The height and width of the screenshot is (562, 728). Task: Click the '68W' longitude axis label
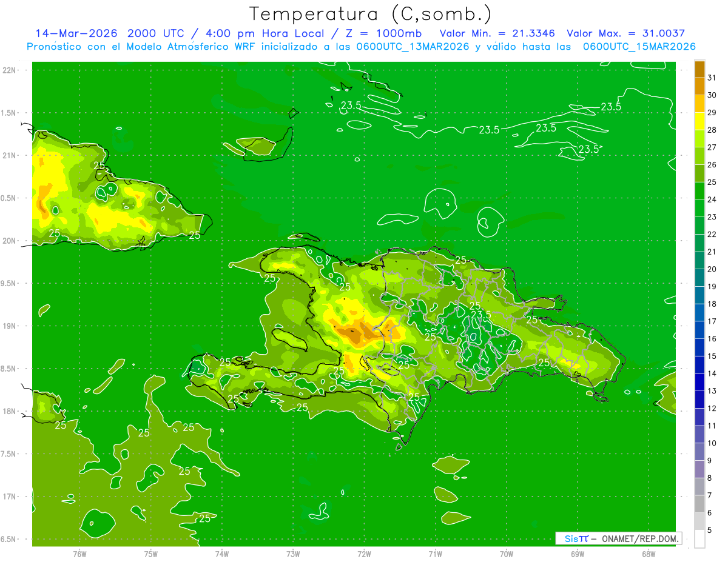[x=649, y=554]
